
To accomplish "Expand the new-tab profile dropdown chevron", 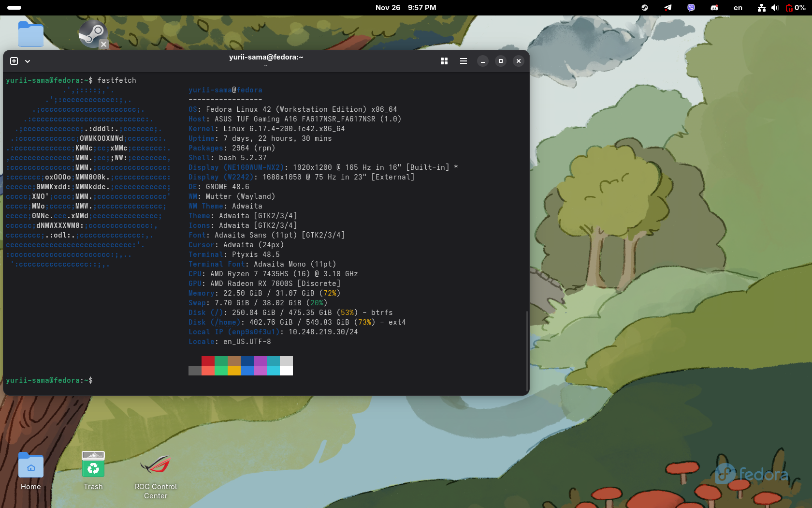I will coord(28,61).
